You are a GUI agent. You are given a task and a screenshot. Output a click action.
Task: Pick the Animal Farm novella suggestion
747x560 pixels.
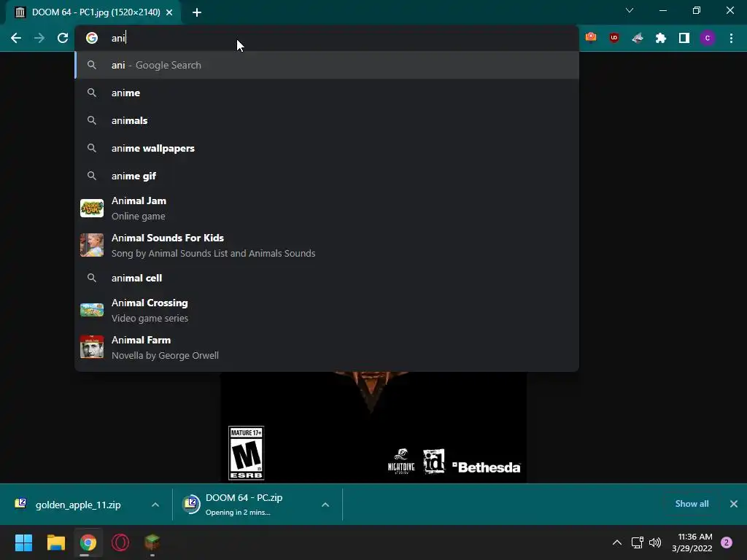pos(327,348)
